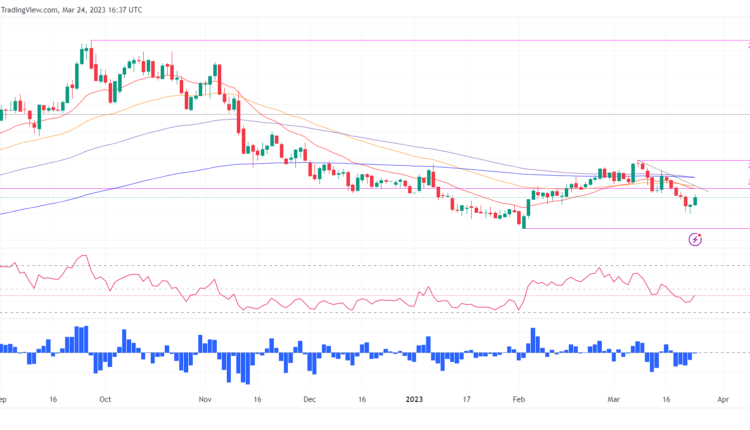This screenshot has height=430, width=750.
Task: Select the gray dotted horizontal line in price chart
Action: tap(400, 114)
